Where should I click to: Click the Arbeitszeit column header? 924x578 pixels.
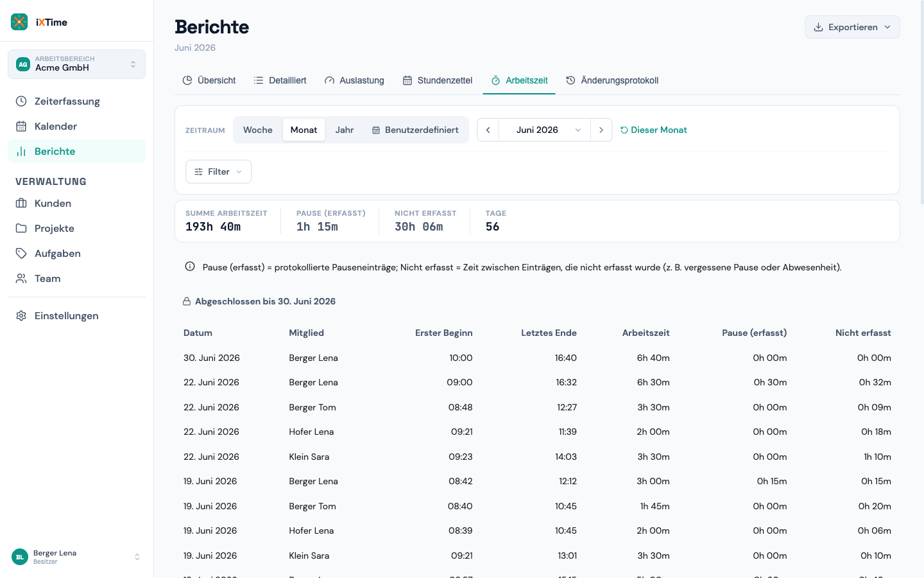coord(646,333)
